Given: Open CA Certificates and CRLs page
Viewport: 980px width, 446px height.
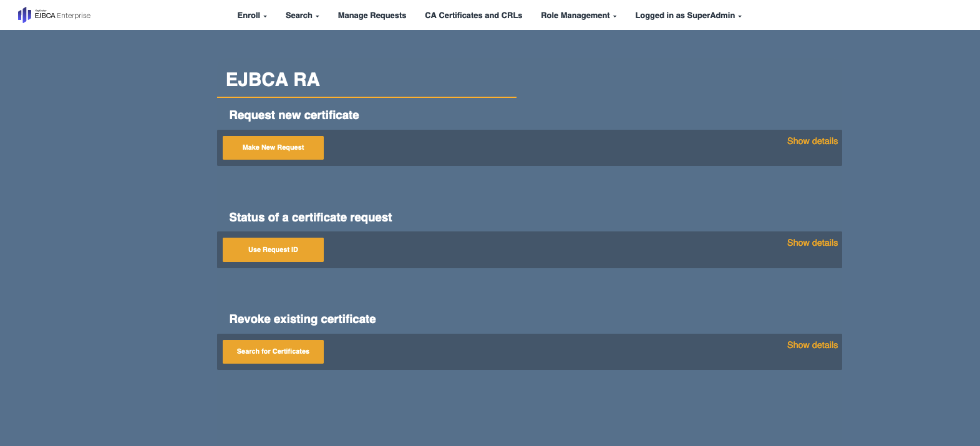Looking at the screenshot, I should pos(473,16).
